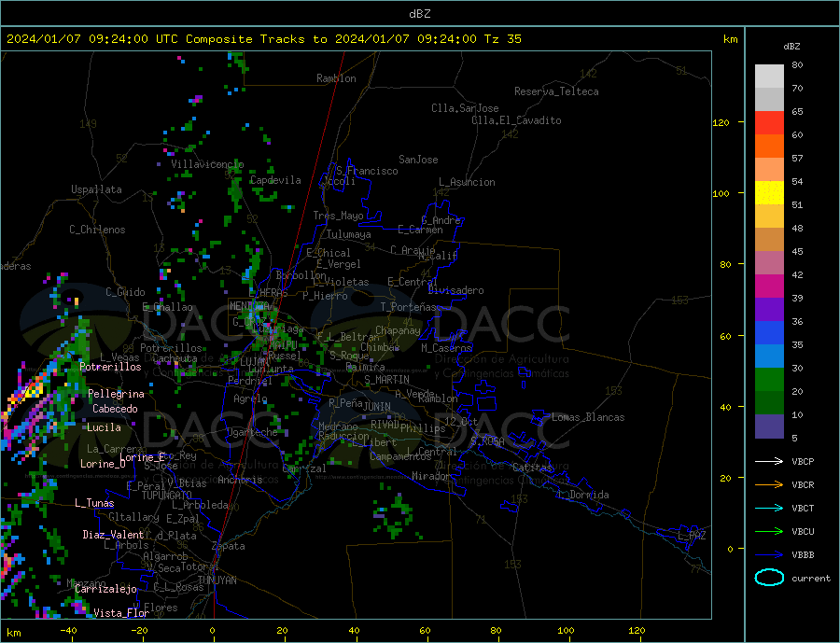Click the 120 km tick on right axis
Image resolution: width=840 pixels, height=643 pixels.
point(721,122)
